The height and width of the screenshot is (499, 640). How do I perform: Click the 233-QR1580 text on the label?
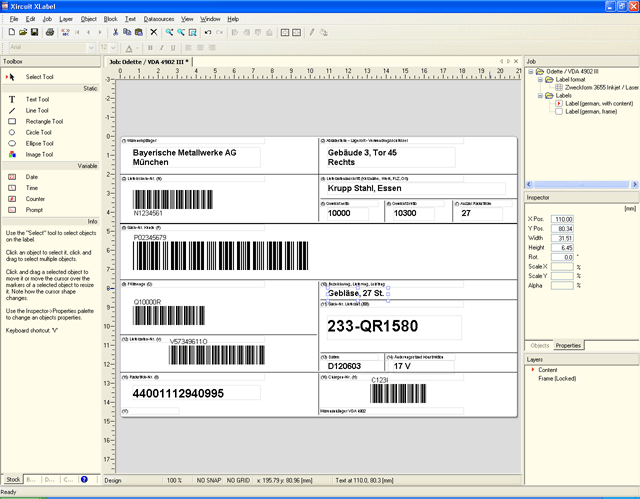(x=373, y=326)
